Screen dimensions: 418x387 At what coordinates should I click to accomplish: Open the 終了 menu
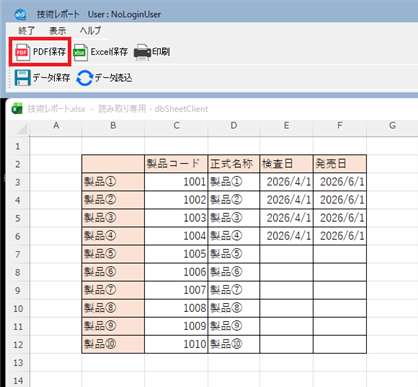26,31
